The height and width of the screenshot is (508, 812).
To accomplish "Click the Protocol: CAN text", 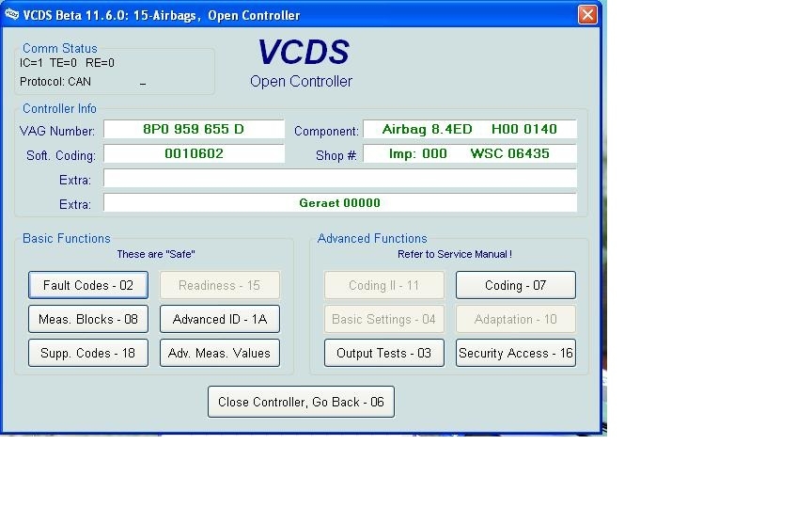I will click(x=55, y=82).
